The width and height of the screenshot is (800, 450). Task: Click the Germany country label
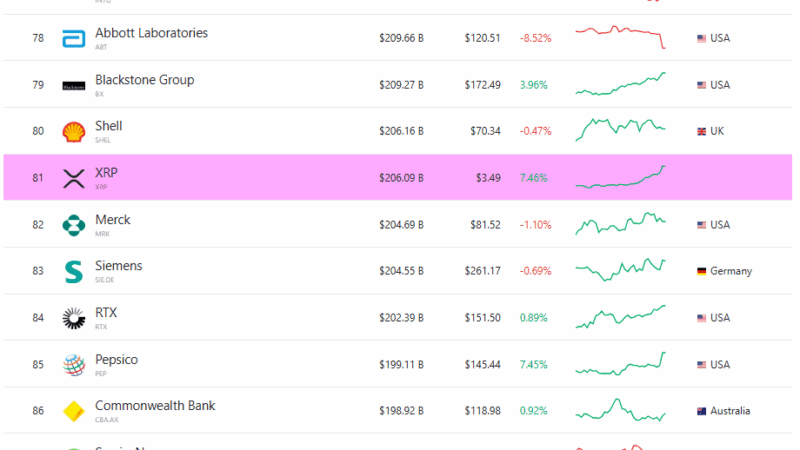click(x=731, y=271)
